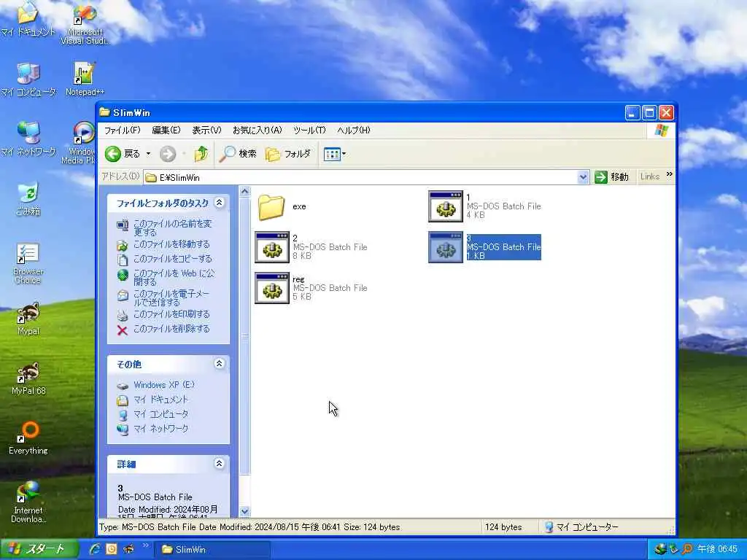Expand the address bar dropdown
The height and width of the screenshot is (560, 747).
583,177
